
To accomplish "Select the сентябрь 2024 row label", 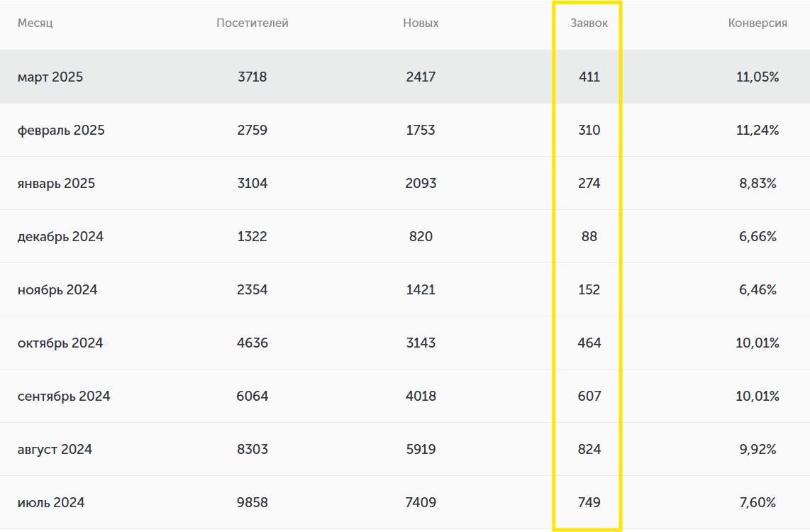I will (64, 396).
